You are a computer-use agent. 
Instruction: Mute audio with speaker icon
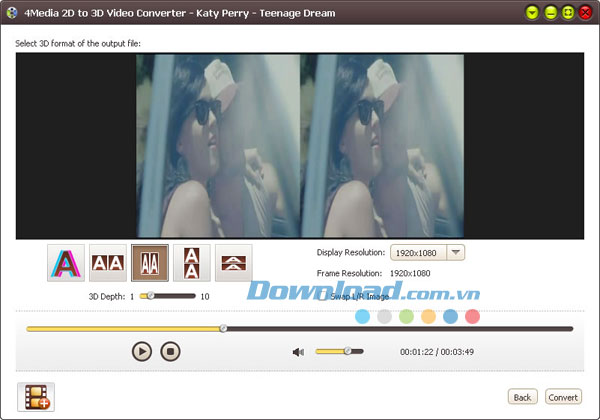point(298,352)
